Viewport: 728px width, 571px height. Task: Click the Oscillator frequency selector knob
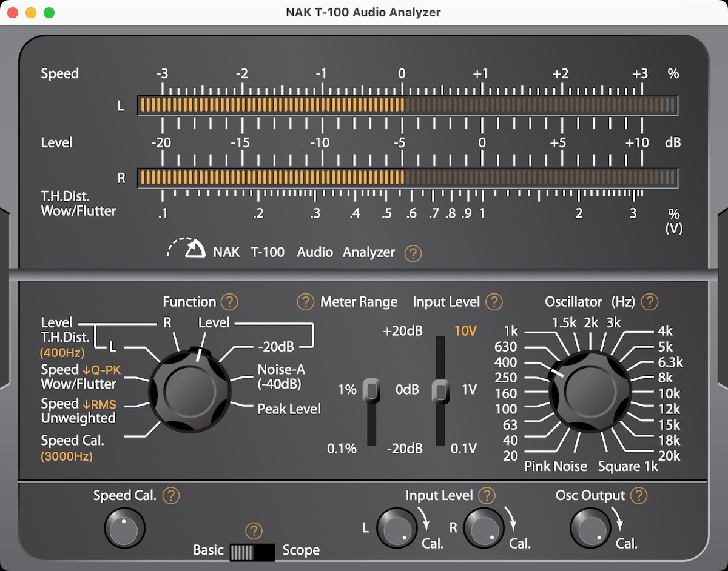(589, 392)
